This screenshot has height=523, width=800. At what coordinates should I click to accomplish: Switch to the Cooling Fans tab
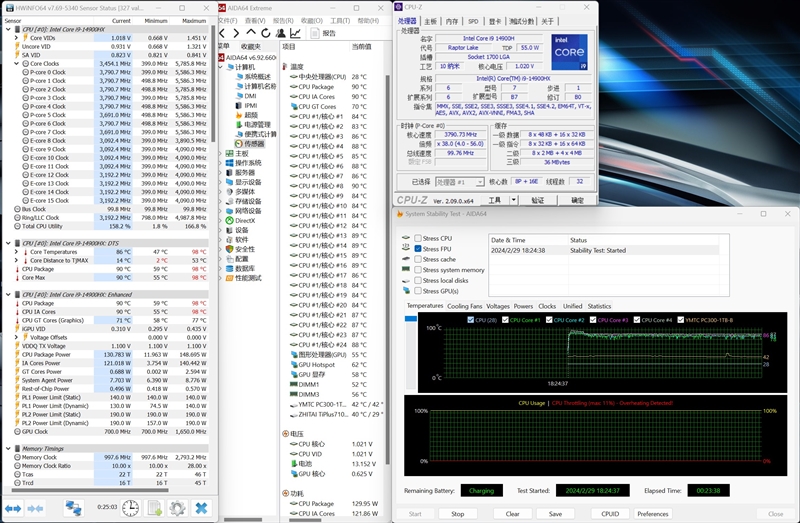coord(464,306)
